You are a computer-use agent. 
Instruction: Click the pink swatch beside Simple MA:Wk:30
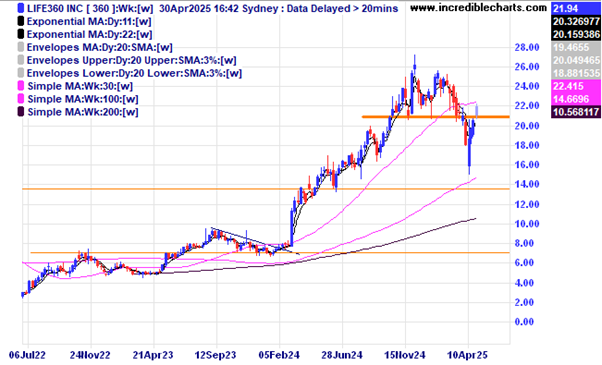pyautogui.click(x=21, y=86)
